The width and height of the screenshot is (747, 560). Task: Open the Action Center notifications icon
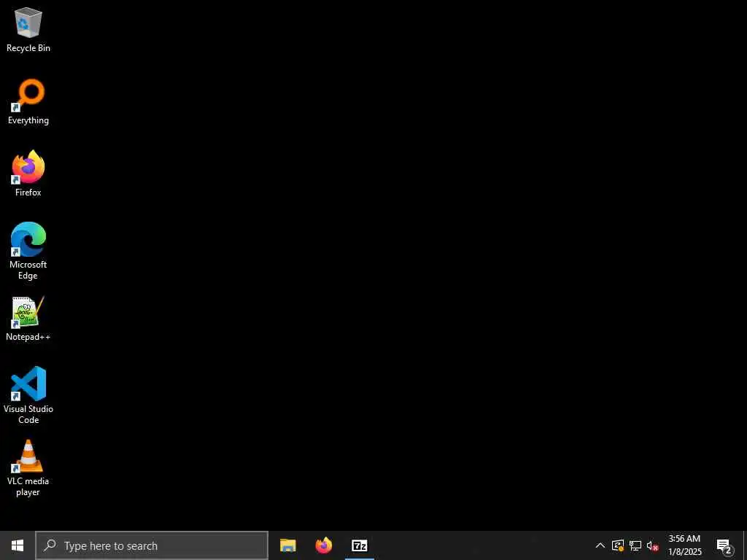coord(724,545)
